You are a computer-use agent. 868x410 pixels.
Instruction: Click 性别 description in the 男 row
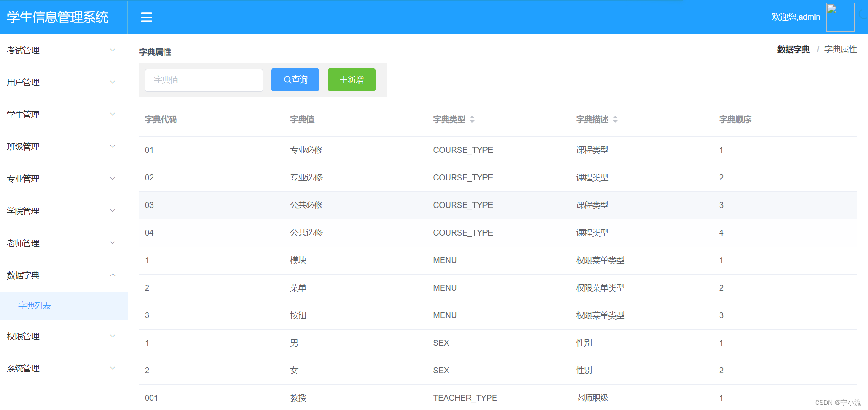[584, 343]
